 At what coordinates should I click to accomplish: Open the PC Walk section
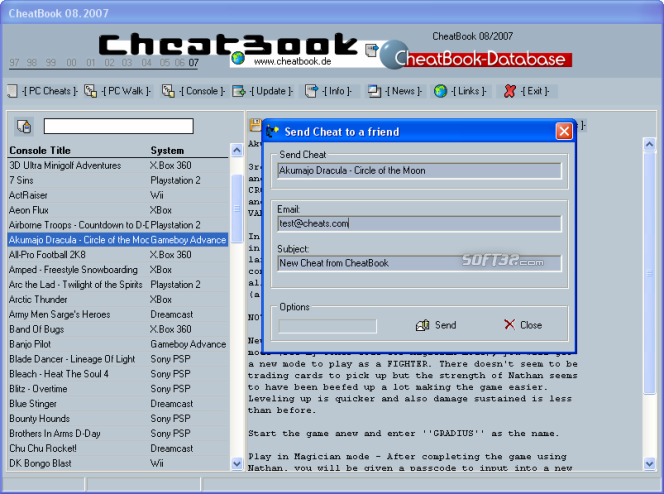117,91
